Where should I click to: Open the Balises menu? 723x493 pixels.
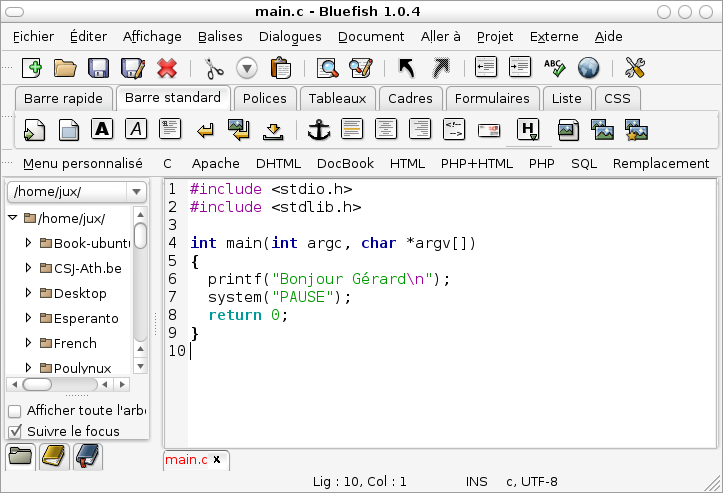click(x=220, y=36)
